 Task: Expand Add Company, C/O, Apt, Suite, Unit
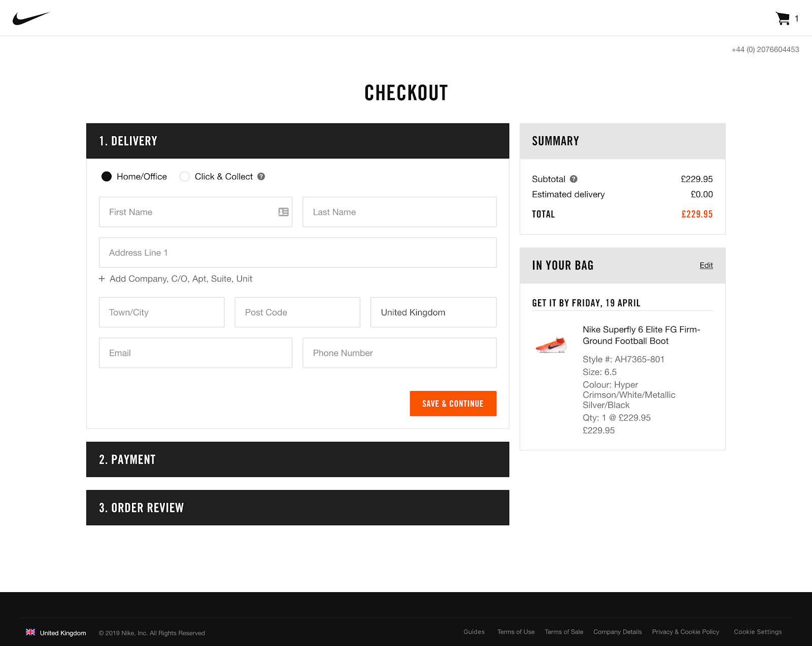(x=181, y=279)
